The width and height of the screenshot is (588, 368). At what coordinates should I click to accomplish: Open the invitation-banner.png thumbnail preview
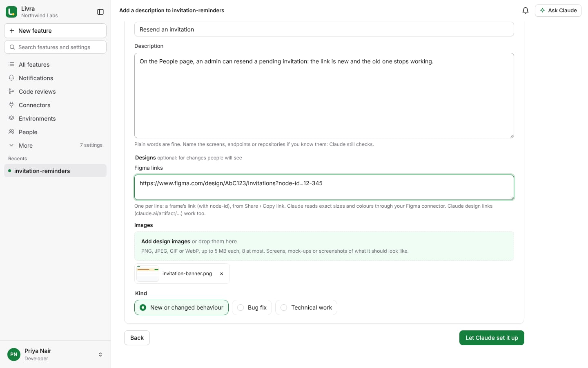tap(148, 274)
